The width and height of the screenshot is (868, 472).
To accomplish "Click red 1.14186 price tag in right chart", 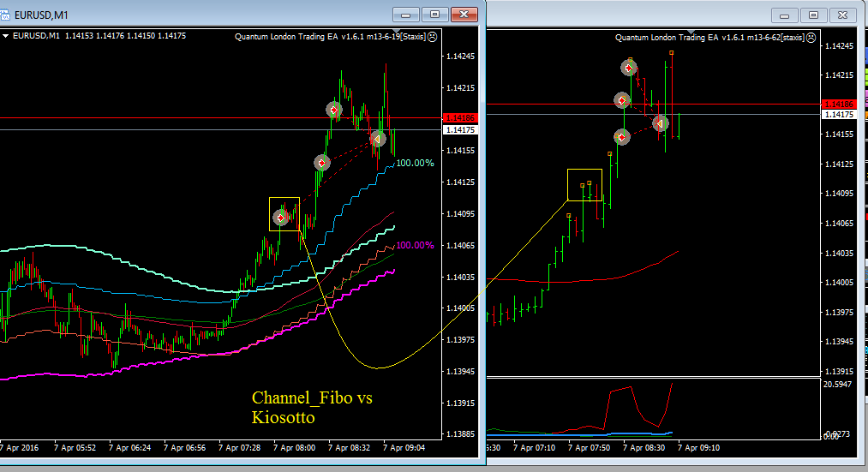I will (x=839, y=104).
